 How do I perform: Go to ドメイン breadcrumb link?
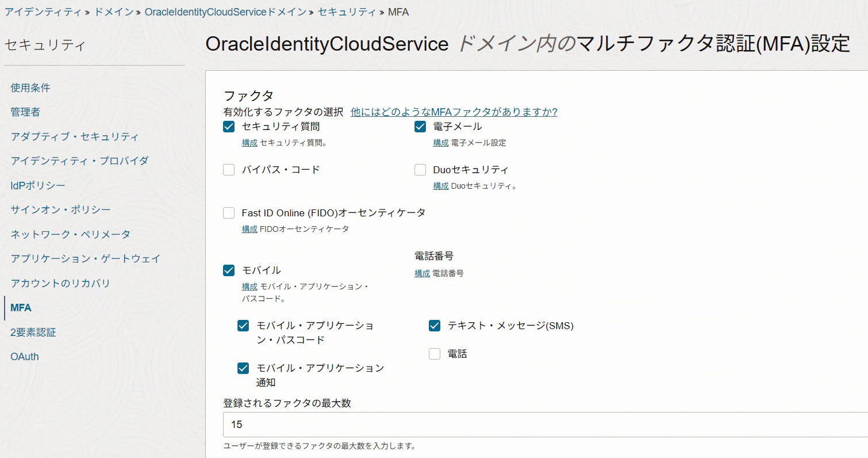113,12
